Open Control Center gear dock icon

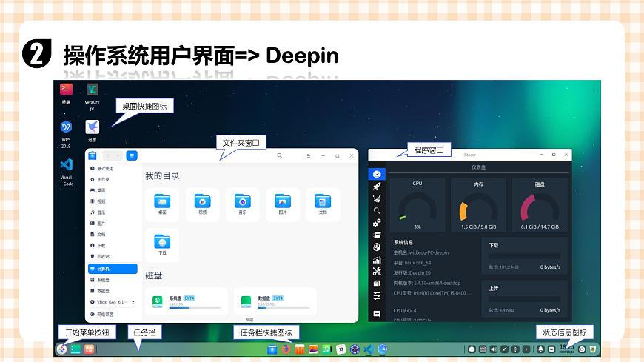tap(355, 349)
